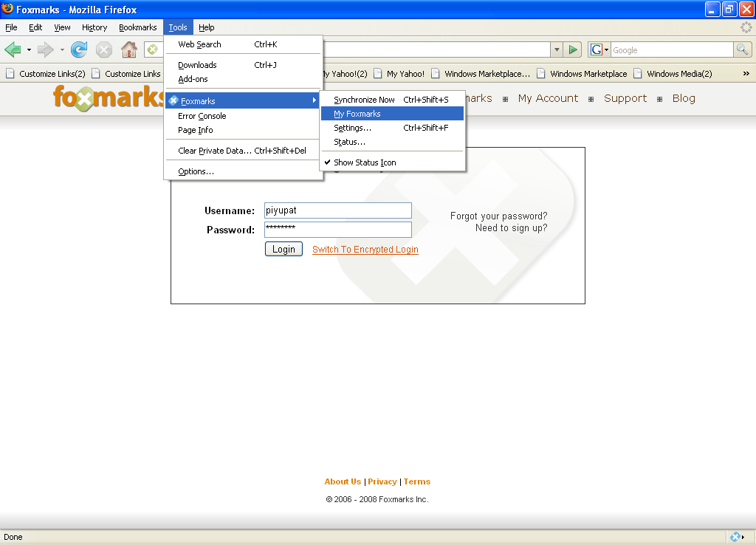
Task: Click the Stop loading icon
Action: tap(103, 49)
